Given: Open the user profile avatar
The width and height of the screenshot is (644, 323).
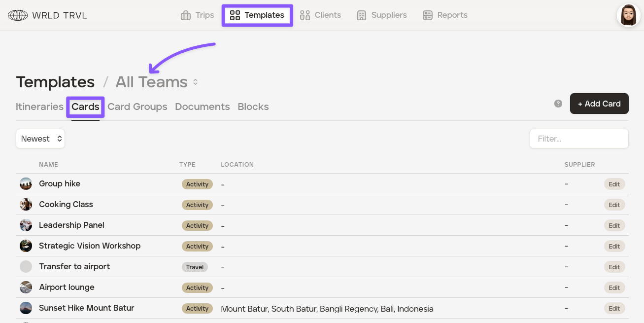Looking at the screenshot, I should 628,15.
